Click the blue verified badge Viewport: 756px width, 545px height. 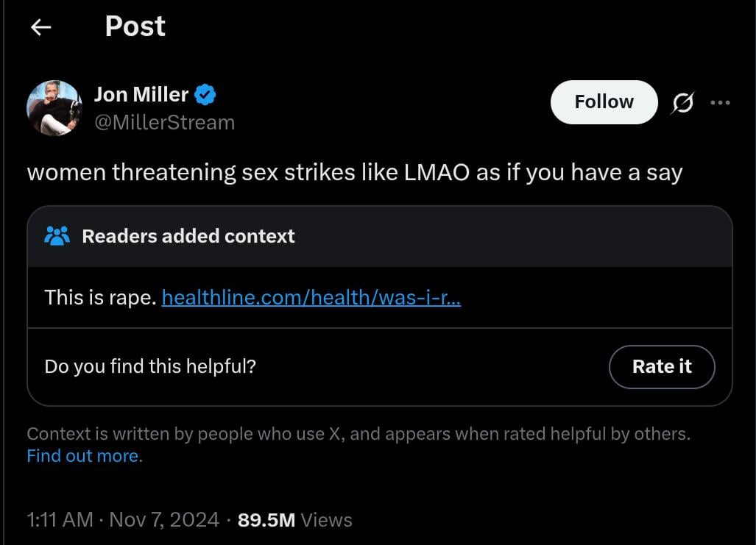pos(205,94)
